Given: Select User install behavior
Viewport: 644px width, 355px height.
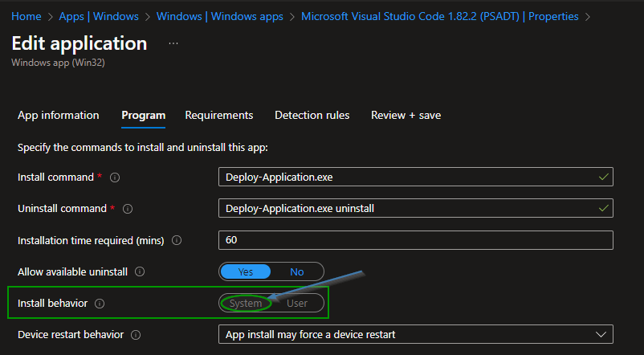Looking at the screenshot, I should click(x=297, y=304).
